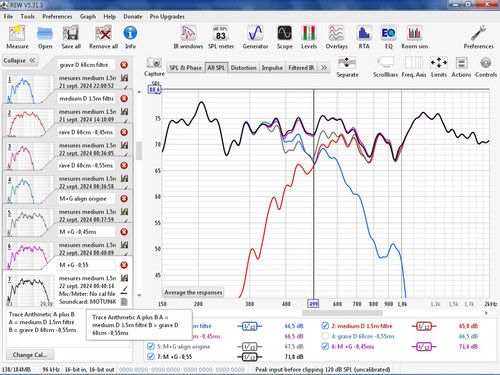Click the measurement list scroll-up arrow

coord(139,91)
